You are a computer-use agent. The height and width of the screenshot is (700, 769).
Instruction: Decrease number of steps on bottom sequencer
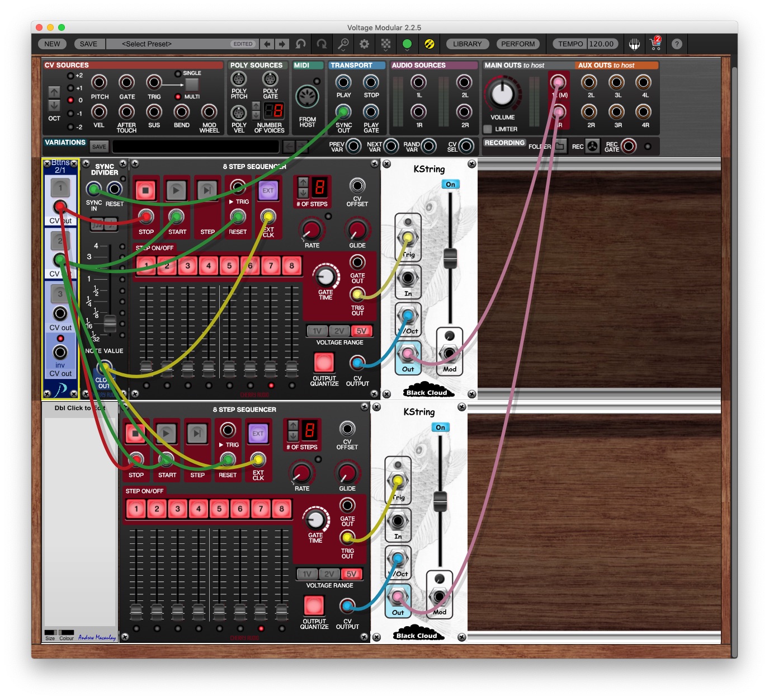click(292, 436)
